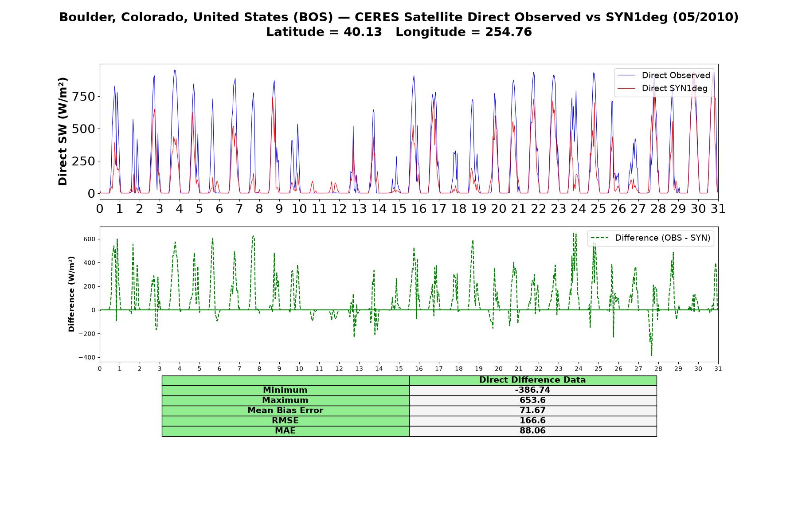798x532 pixels.
Task: Click the Difference (OBS - SYN) legend entry
Action: (x=651, y=238)
